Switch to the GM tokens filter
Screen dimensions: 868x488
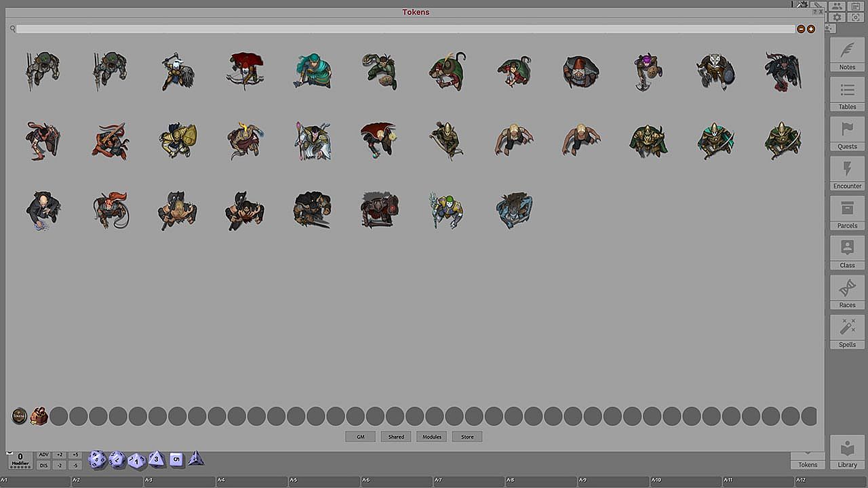tap(360, 436)
